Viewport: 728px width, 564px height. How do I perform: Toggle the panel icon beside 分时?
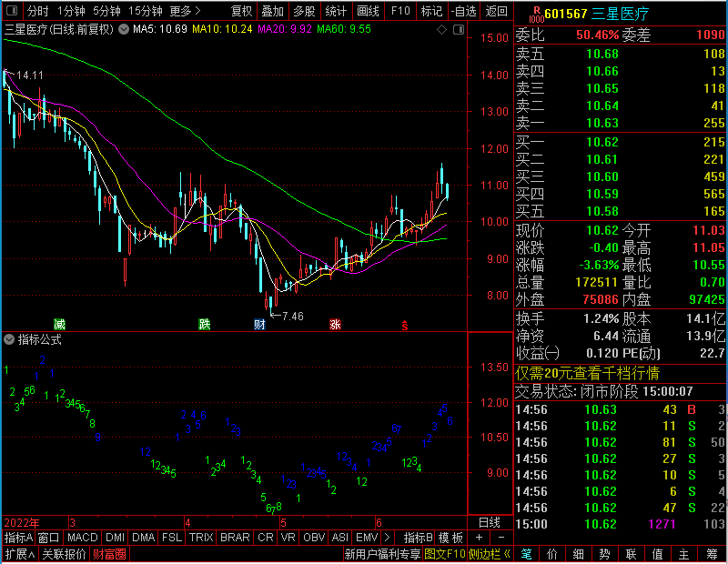(x=12, y=10)
